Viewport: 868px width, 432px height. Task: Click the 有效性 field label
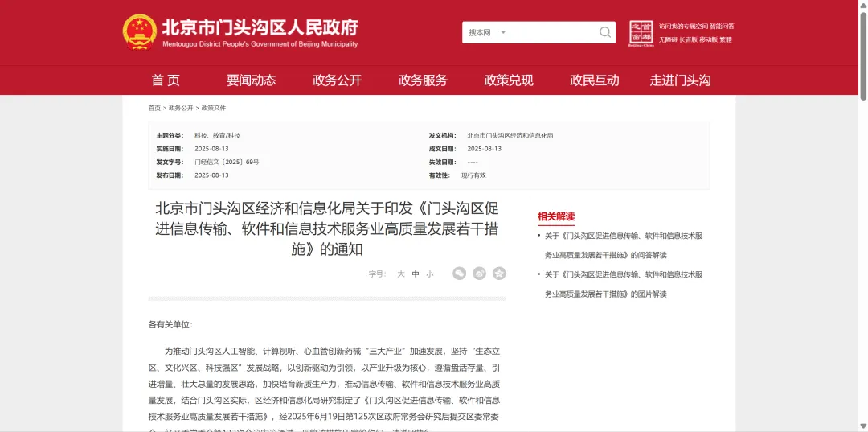pyautogui.click(x=439, y=175)
